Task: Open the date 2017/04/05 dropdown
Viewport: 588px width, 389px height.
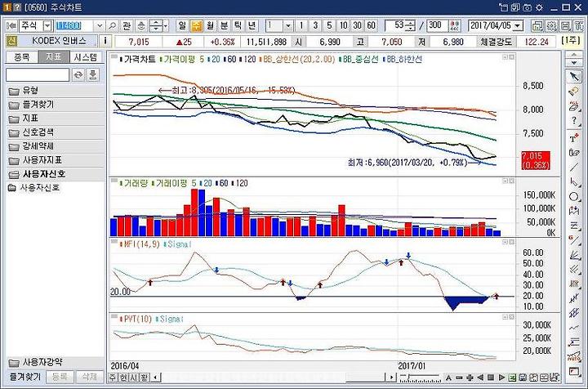Action: 518,25
